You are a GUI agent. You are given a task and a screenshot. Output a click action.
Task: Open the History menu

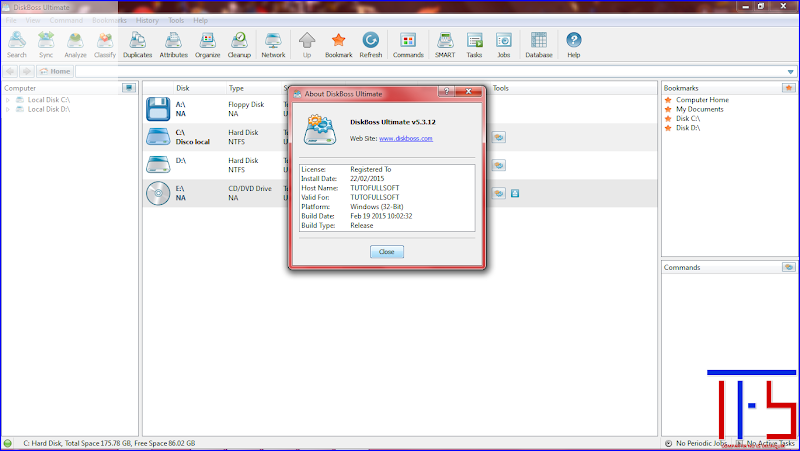147,20
